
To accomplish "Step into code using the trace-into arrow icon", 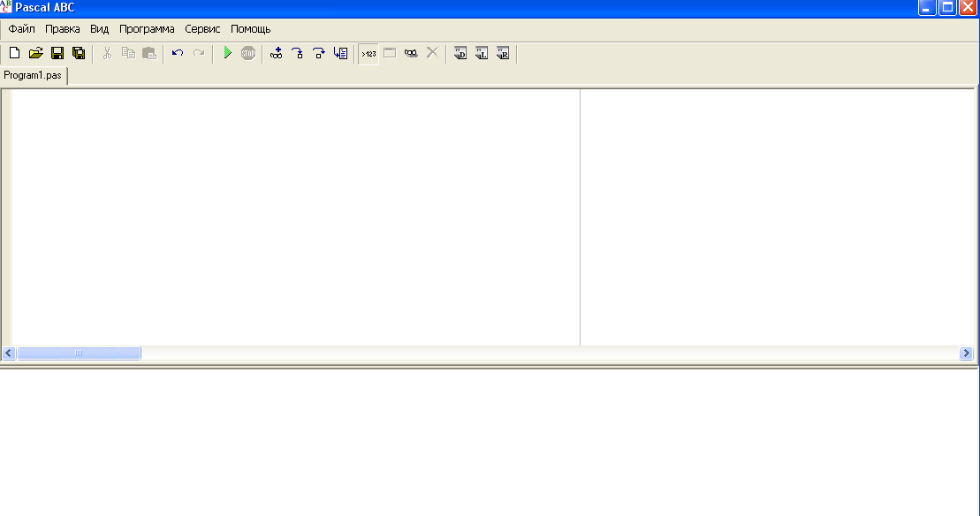I will [x=298, y=53].
